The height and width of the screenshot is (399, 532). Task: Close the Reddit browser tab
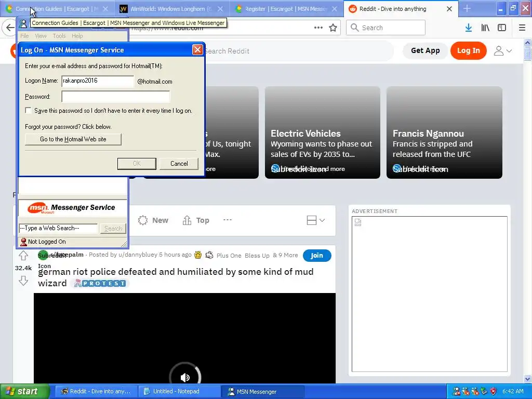449,9
